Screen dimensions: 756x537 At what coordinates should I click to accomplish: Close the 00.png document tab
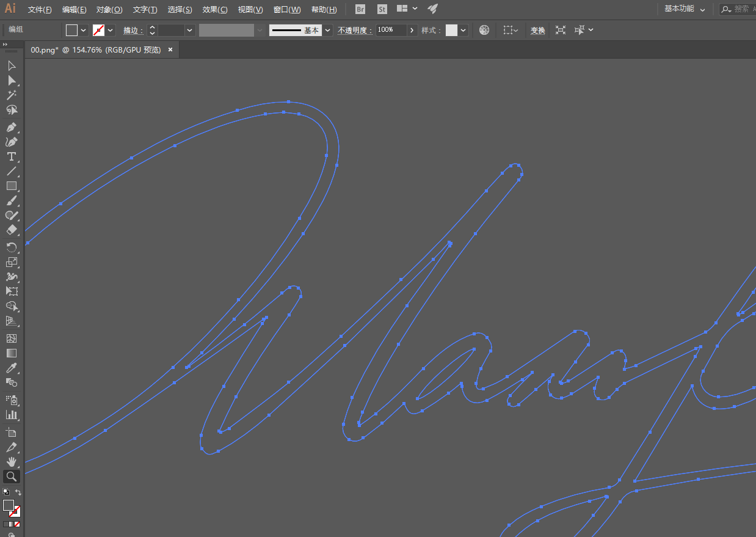[x=170, y=50]
